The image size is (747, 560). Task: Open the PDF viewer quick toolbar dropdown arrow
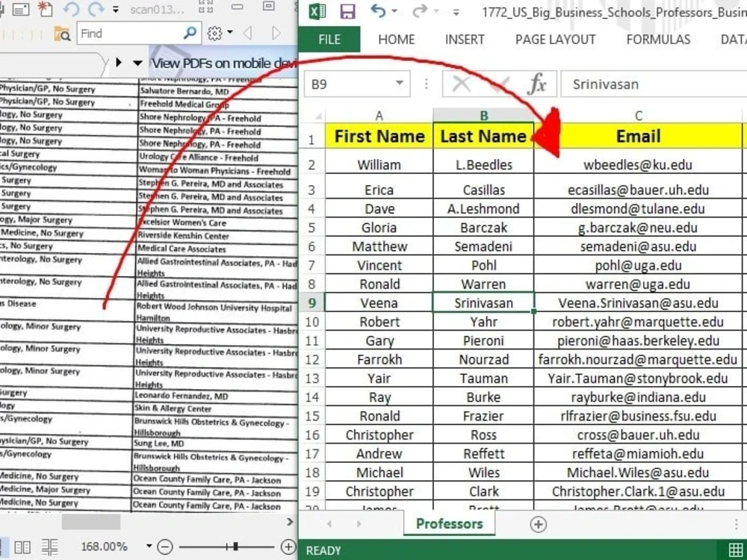(116, 10)
